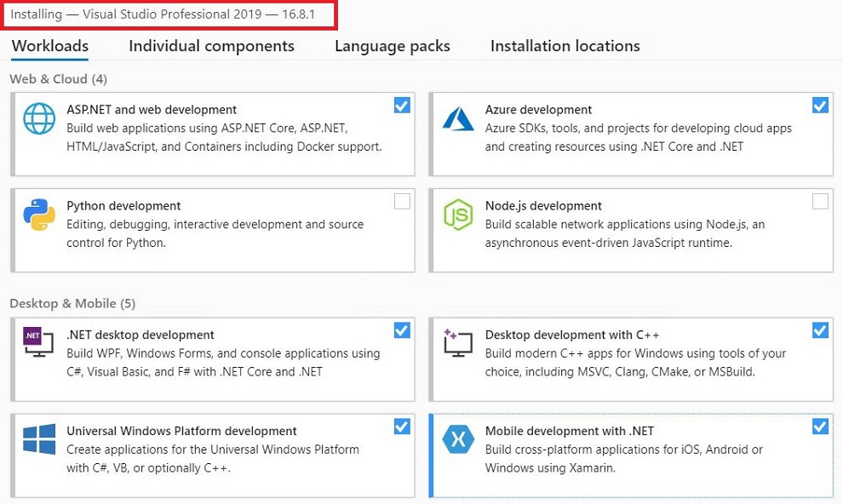This screenshot has width=843, height=504.
Task: Uncheck Mobile development with .NET checkbox
Action: pyautogui.click(x=820, y=427)
